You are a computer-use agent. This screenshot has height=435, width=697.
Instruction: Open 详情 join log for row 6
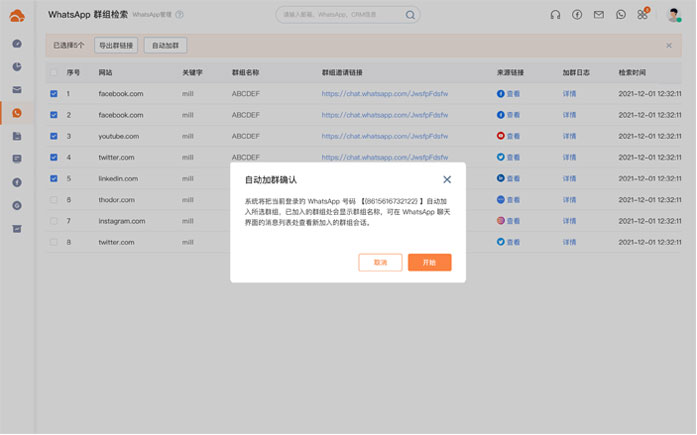(x=569, y=200)
